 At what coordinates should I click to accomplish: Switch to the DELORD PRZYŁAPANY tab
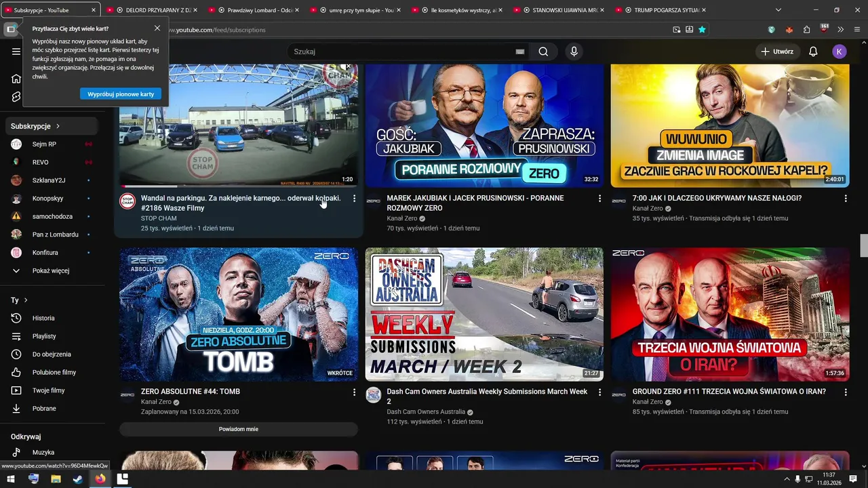point(153,10)
